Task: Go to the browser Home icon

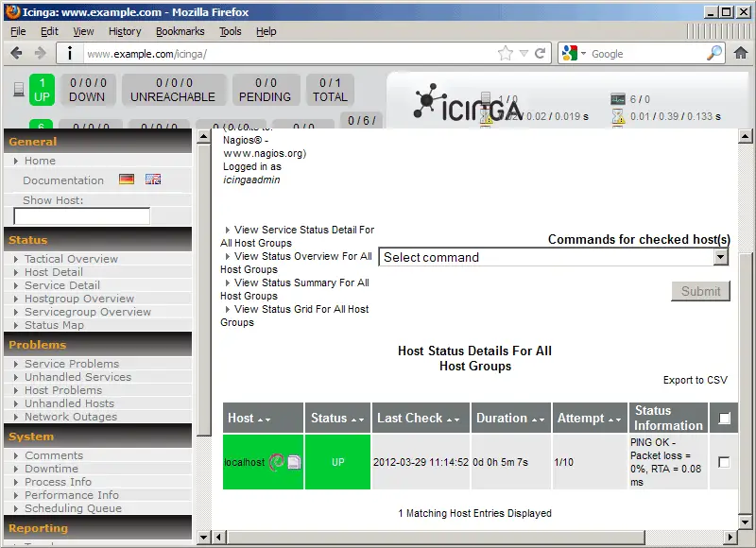Action: tap(741, 53)
